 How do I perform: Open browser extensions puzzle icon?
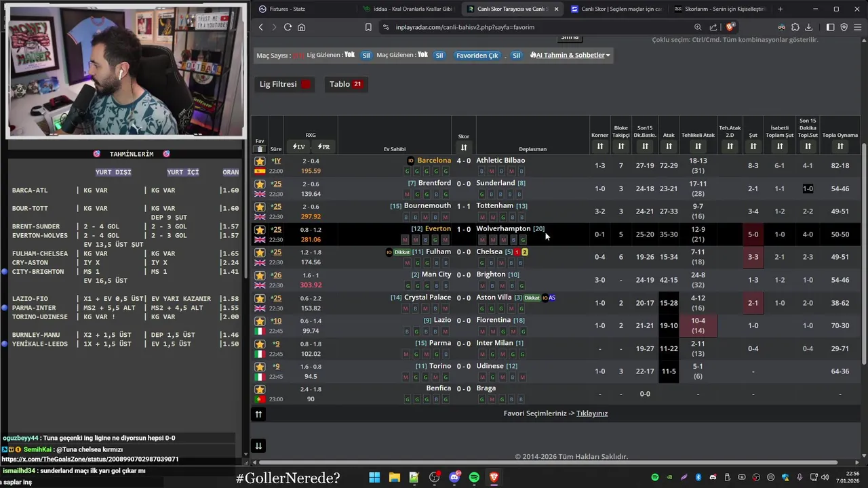[x=795, y=27]
